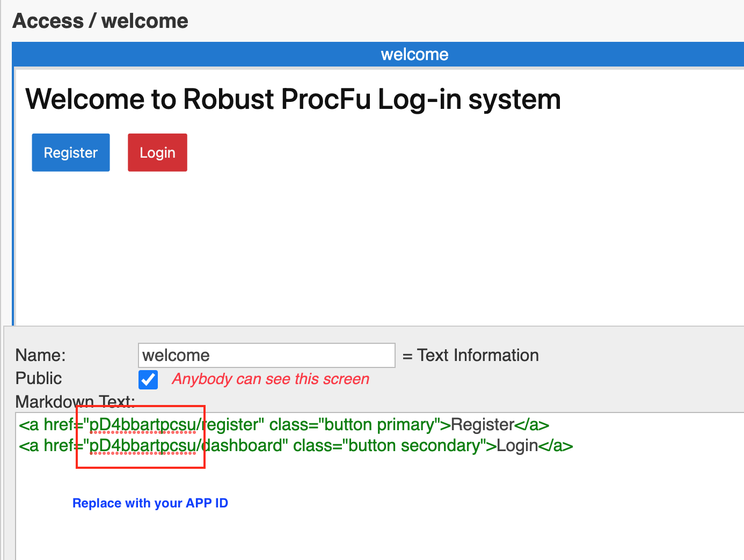Viewport: 744px width, 560px height.
Task: Click the Markdown line ending with Register</a>
Action: [x=284, y=425]
